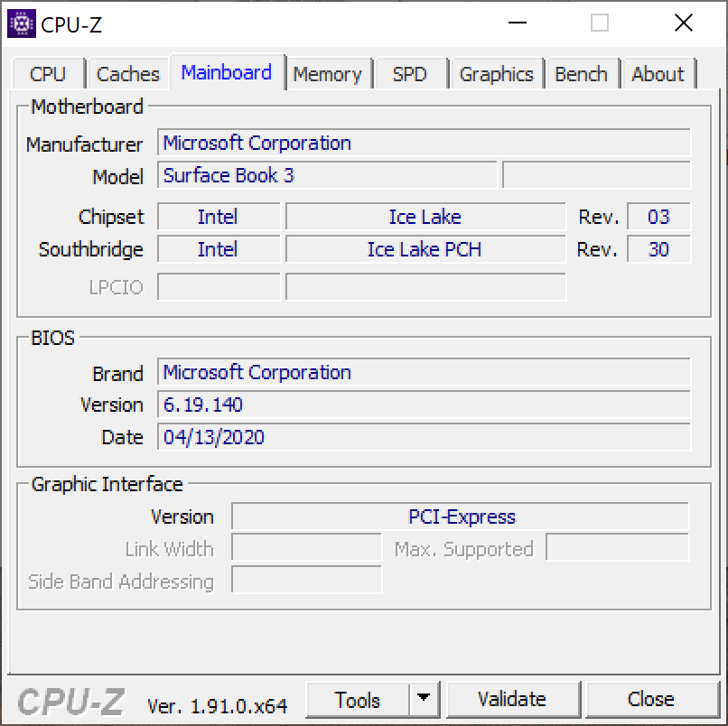
Task: Select the Model field showing Surface Book 3
Action: click(x=327, y=176)
